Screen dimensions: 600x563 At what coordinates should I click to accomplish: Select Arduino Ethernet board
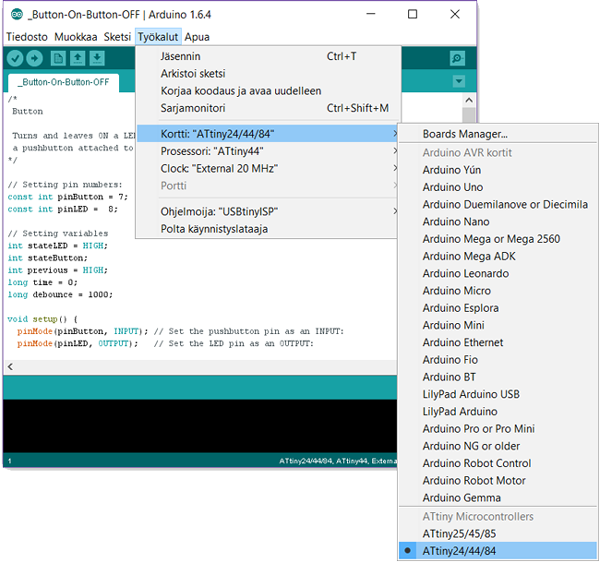(498, 342)
